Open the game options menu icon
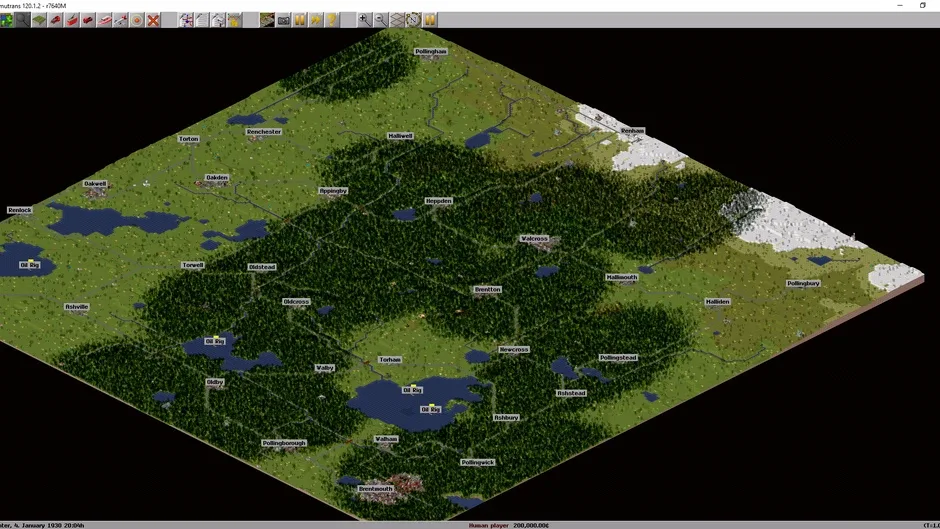This screenshot has width=940, height=529. pos(7,20)
